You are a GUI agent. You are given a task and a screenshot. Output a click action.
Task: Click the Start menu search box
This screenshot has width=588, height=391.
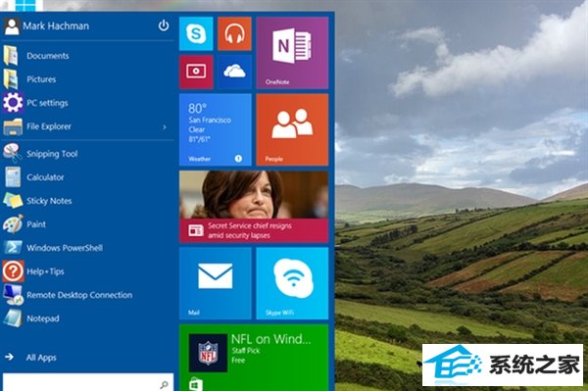(88, 382)
